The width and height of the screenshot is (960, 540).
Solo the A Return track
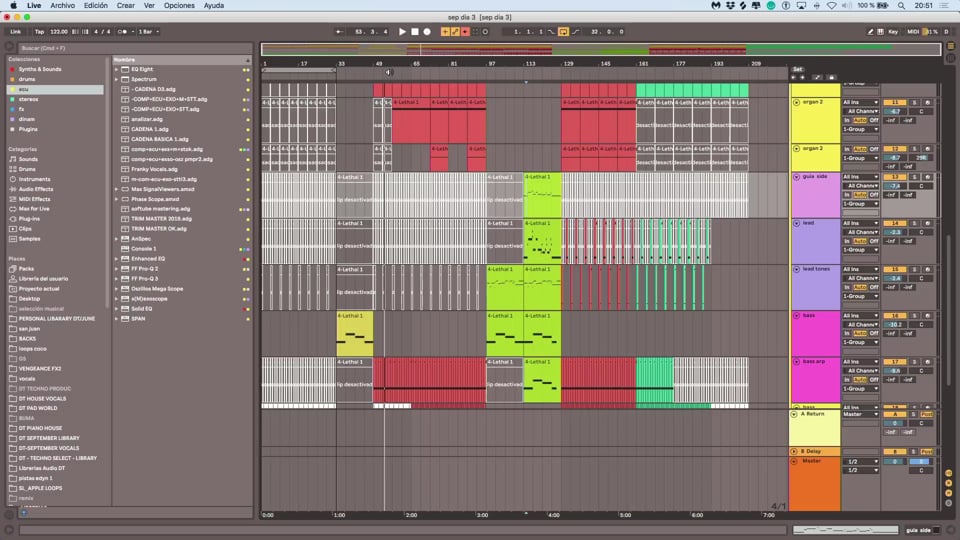tap(914, 414)
